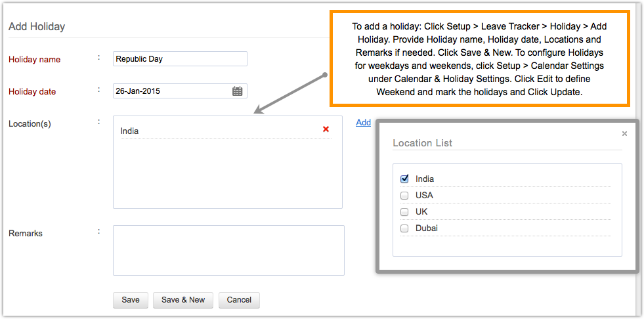644x319 pixels.
Task: Focus the Holiday name text field
Action: (180, 59)
